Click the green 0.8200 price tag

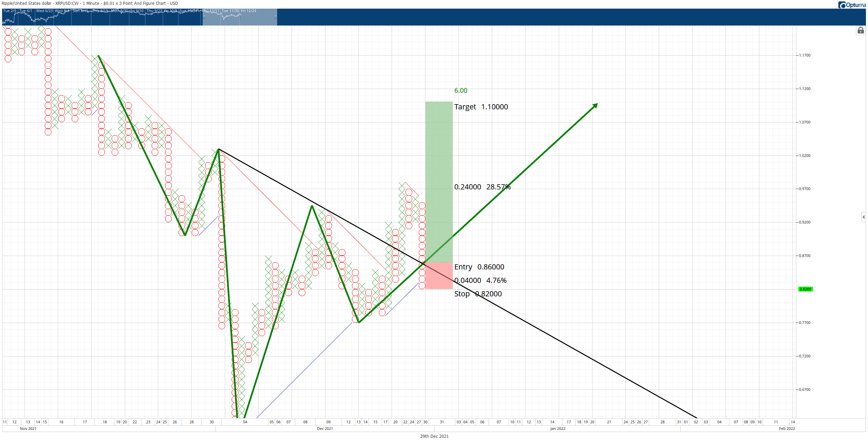805,289
